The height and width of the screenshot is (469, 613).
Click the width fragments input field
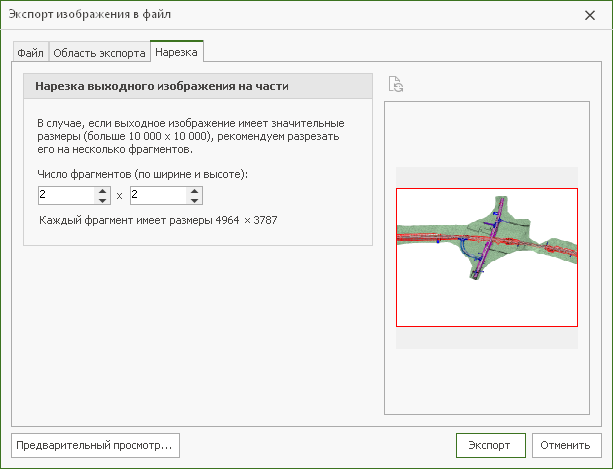tap(66, 195)
